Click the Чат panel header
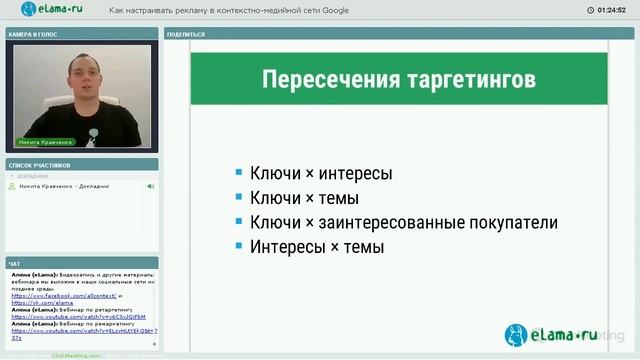The height and width of the screenshot is (360, 640). (82, 263)
